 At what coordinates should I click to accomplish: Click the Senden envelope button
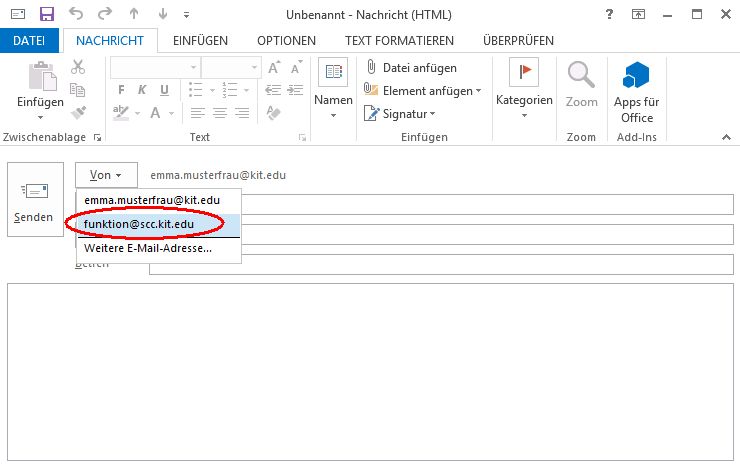point(34,201)
